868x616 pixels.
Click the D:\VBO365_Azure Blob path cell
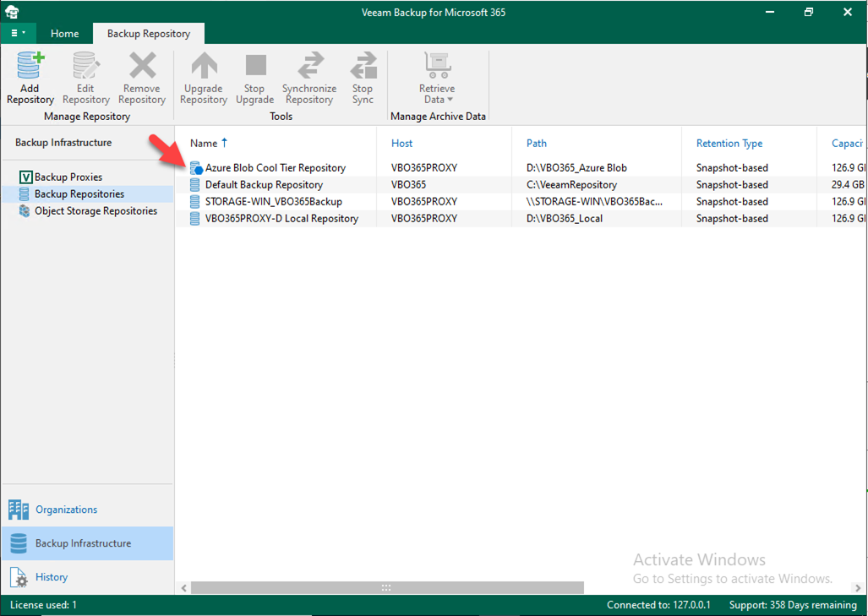[x=576, y=167]
